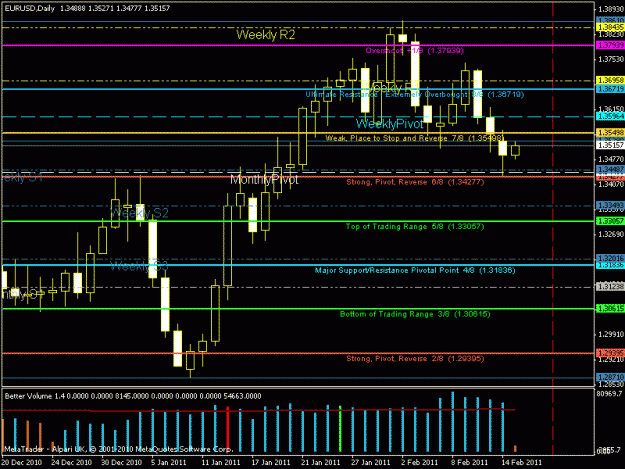Select the Top of Trading Range 5/8 label
The height and width of the screenshot is (469, 625).
click(x=415, y=227)
